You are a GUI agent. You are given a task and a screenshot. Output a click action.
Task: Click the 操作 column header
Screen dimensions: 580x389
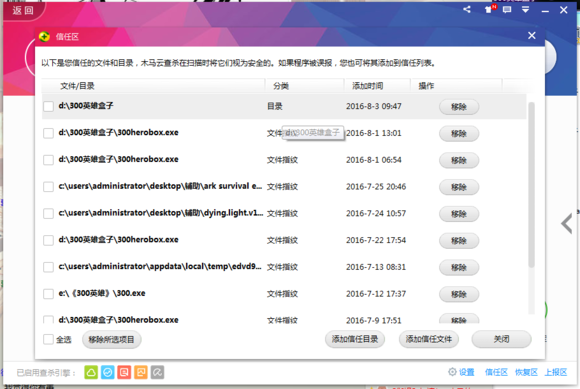point(456,86)
